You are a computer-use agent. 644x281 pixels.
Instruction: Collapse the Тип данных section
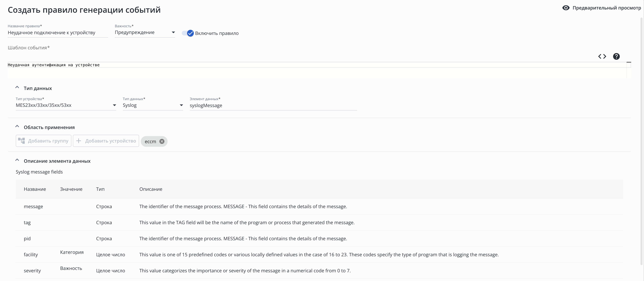tap(17, 87)
